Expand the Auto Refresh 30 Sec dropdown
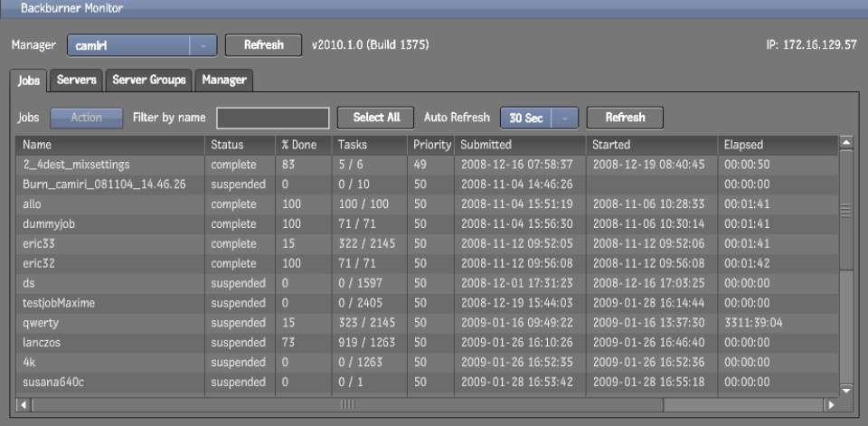Viewport: 868px width, 426px height. pos(564,118)
